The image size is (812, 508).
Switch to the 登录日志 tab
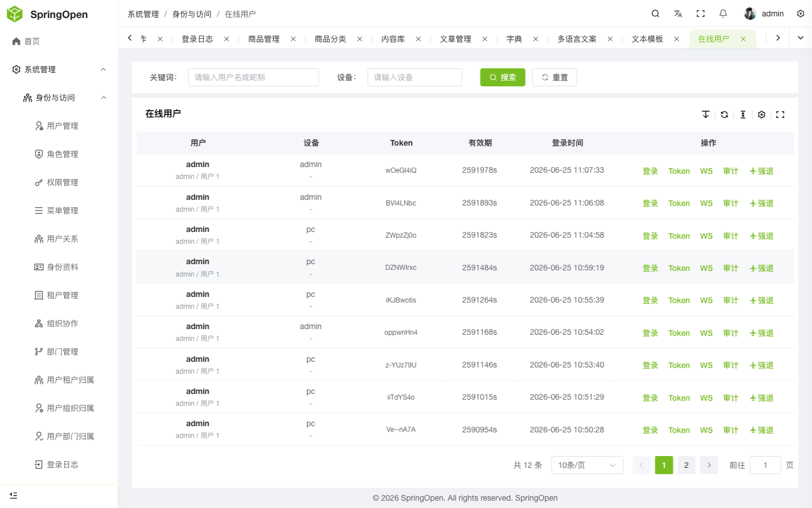pyautogui.click(x=197, y=39)
